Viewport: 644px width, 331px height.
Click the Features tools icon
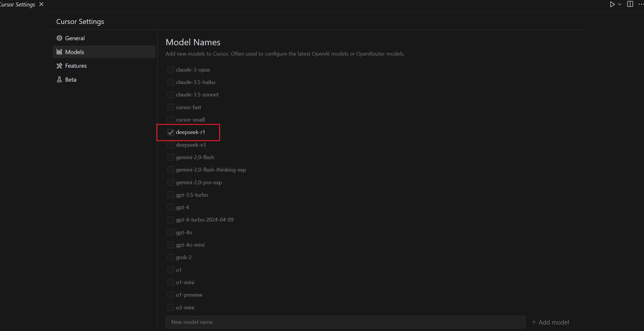coord(59,66)
